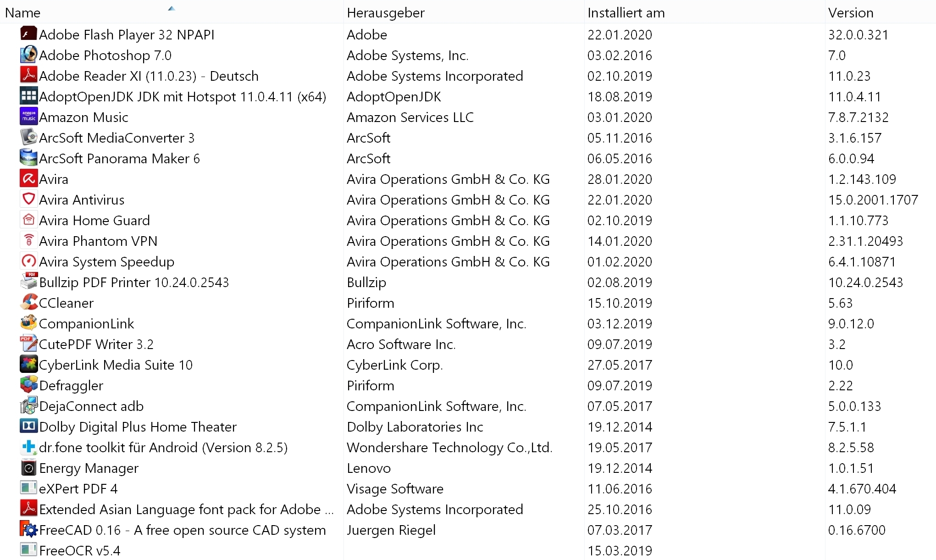The image size is (936, 560).
Task: Click the Amazon Music app icon
Action: click(28, 116)
